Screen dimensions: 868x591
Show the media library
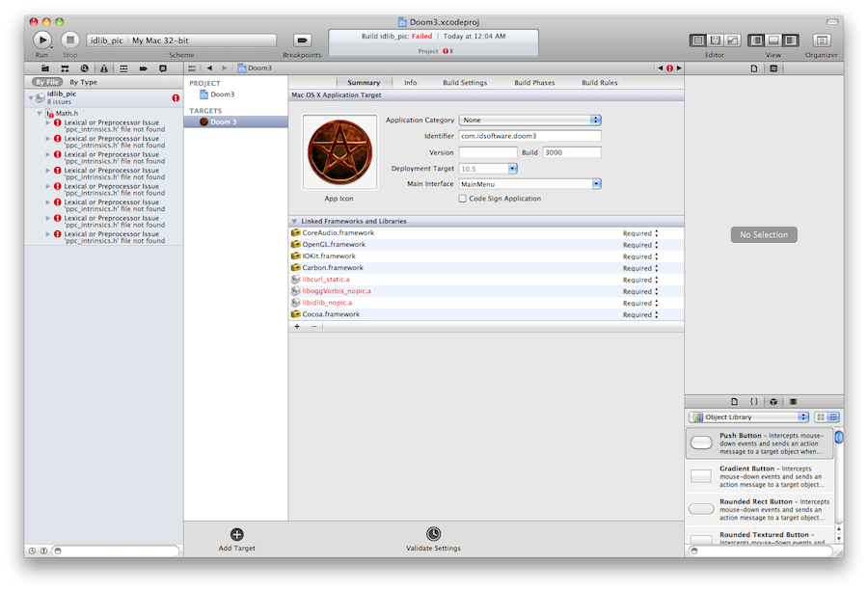point(793,402)
